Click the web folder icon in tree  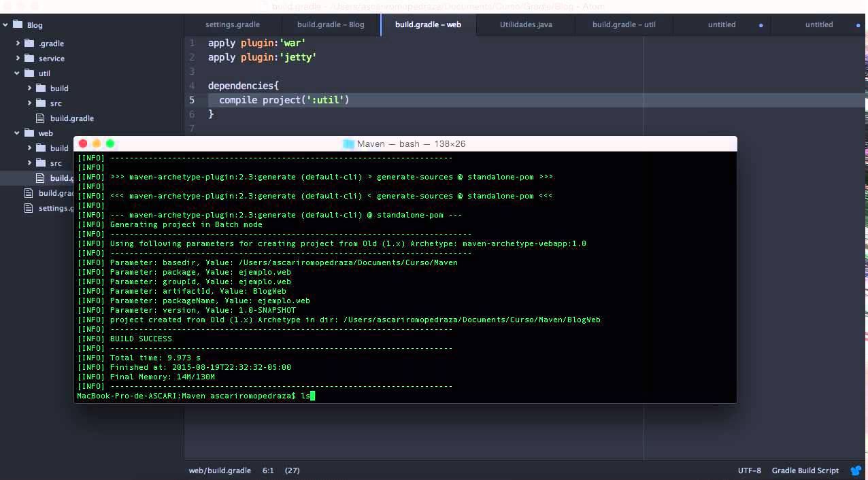click(29, 133)
